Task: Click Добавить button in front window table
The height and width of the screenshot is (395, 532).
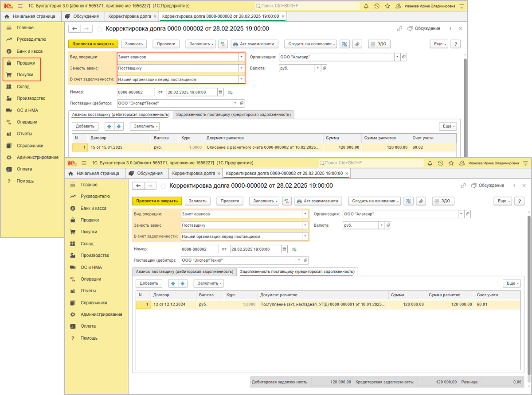Action: [x=149, y=283]
